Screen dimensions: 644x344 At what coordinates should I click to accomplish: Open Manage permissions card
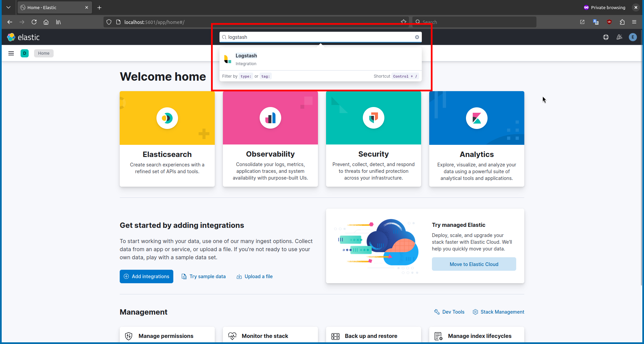click(x=167, y=335)
